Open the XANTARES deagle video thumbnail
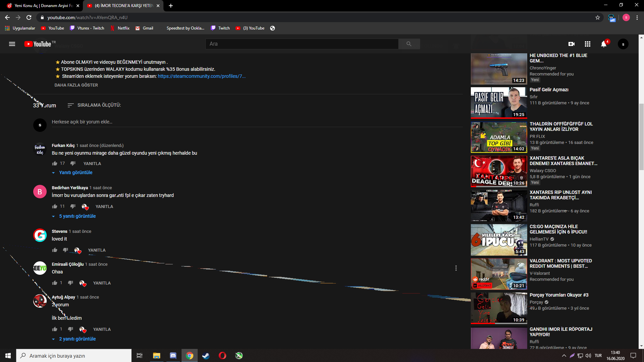 (499, 171)
